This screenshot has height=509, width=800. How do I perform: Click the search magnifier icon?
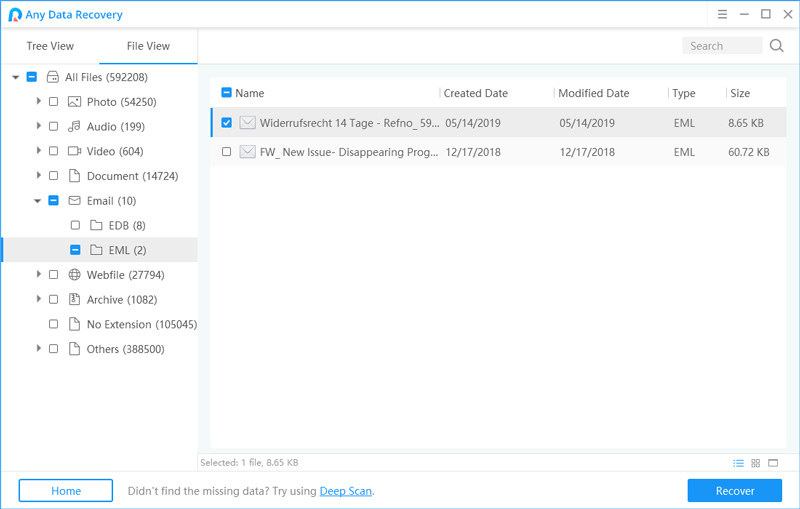777,45
